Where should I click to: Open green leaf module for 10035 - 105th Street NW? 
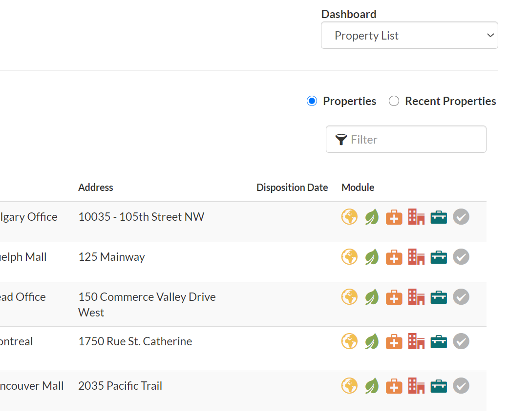click(372, 217)
